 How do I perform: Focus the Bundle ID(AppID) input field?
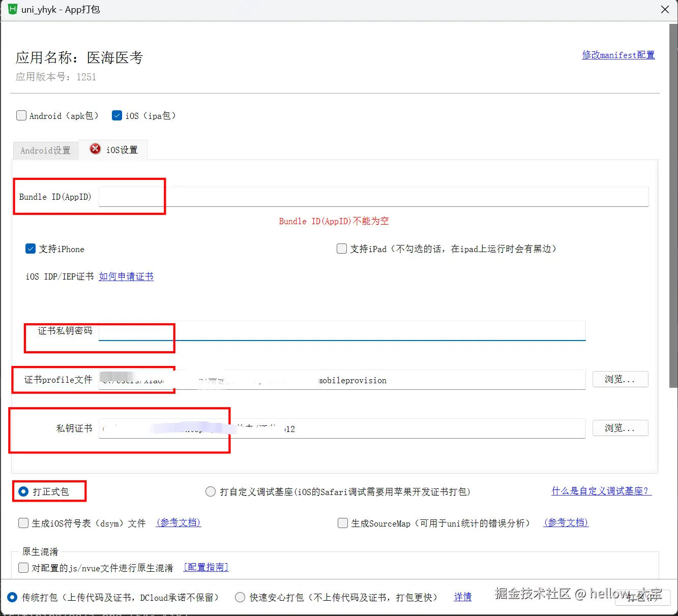(374, 196)
